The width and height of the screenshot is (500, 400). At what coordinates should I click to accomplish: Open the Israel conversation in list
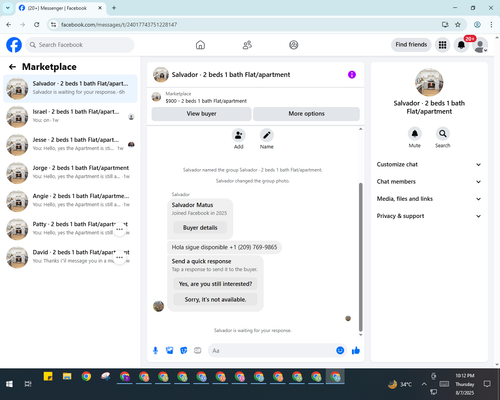70,117
